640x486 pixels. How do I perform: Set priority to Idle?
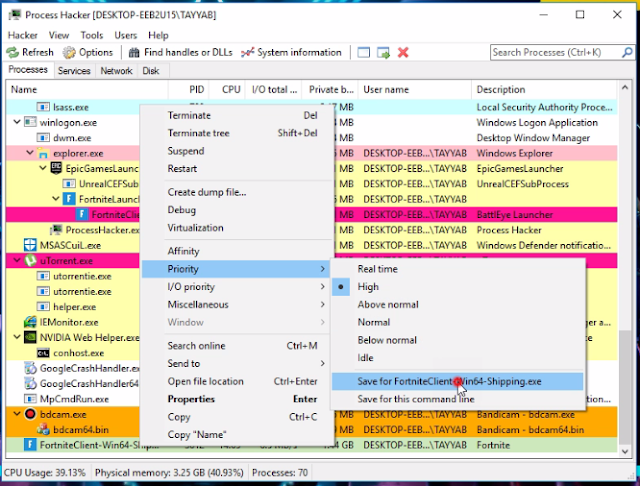(457, 358)
